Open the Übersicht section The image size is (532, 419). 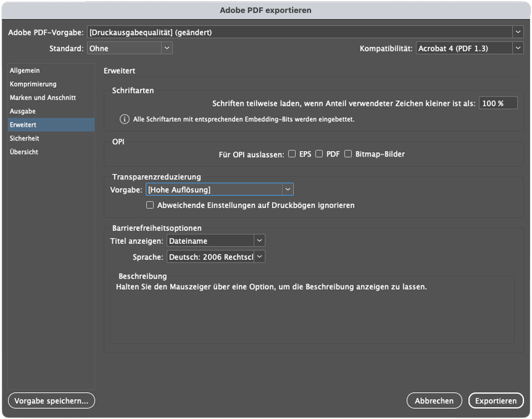click(51, 152)
